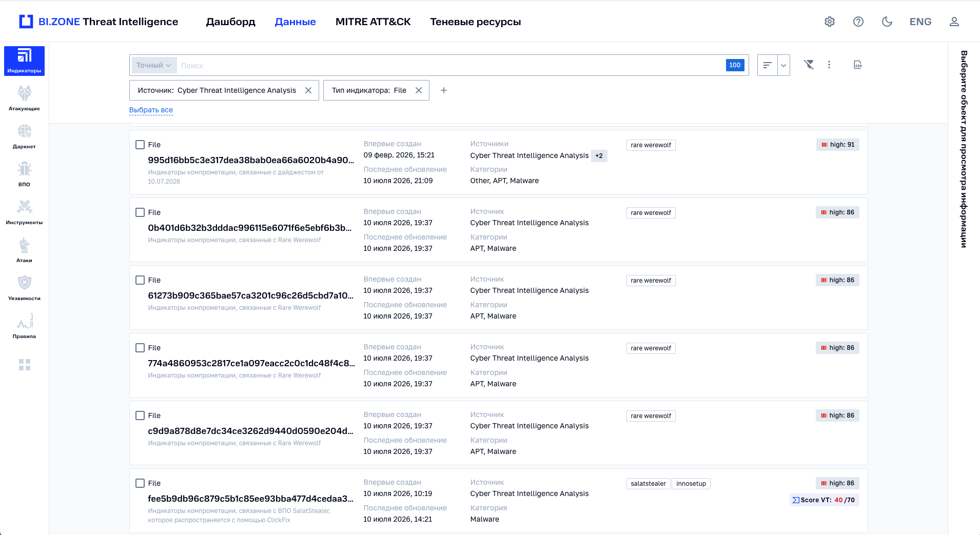
Task: Open the vertical object information side panel
Action: [964, 149]
